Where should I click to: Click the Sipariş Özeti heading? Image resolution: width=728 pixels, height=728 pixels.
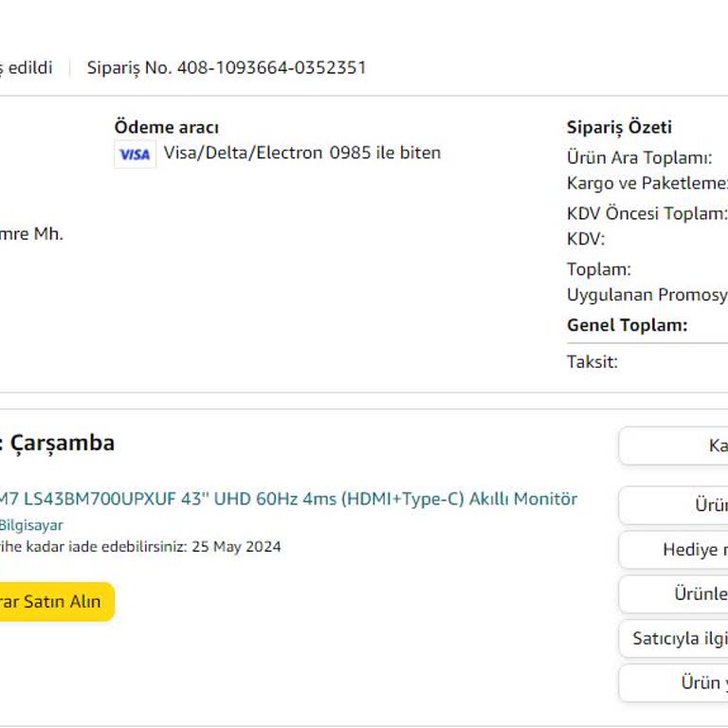619,127
